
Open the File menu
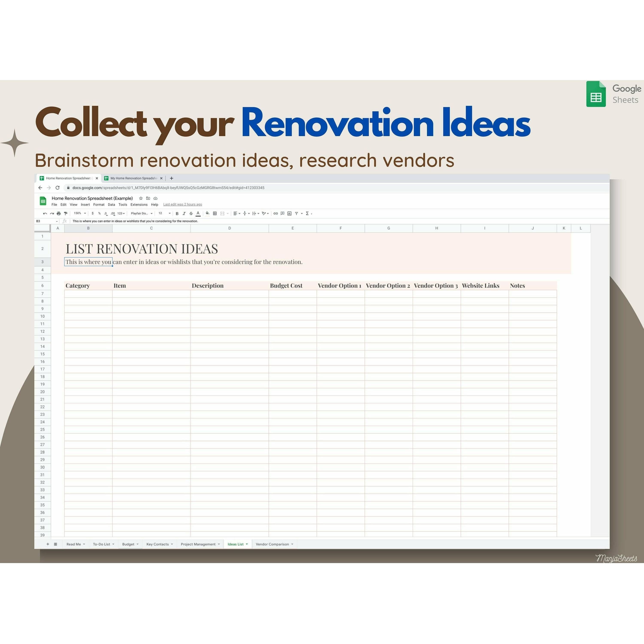tap(54, 205)
